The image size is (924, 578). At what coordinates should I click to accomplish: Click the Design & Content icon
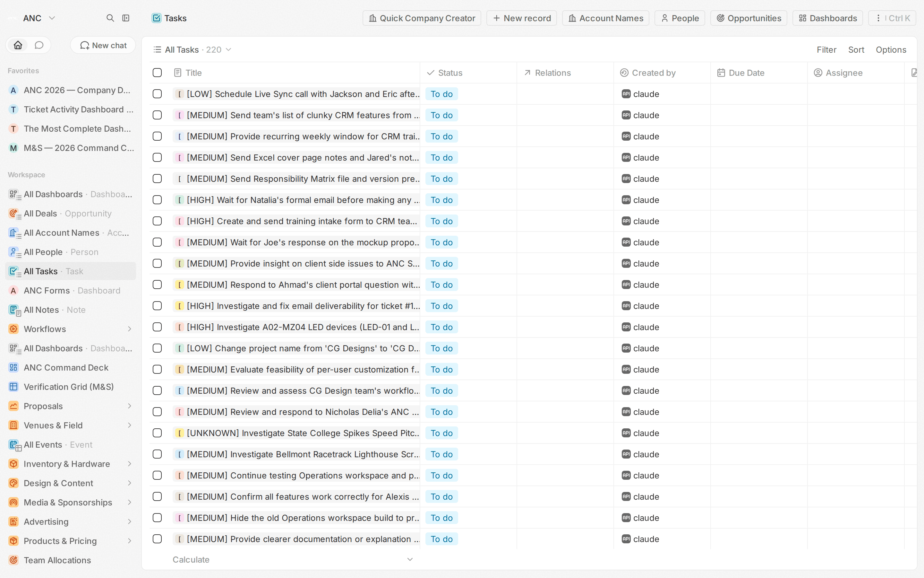point(13,483)
